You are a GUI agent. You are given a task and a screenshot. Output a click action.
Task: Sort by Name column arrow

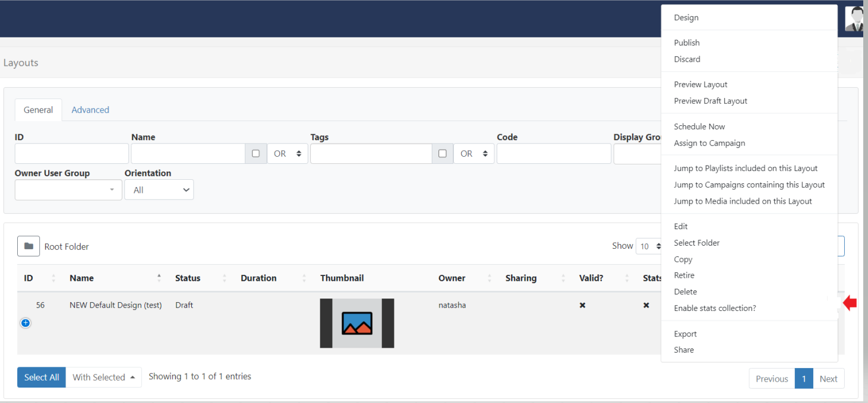[x=159, y=278]
